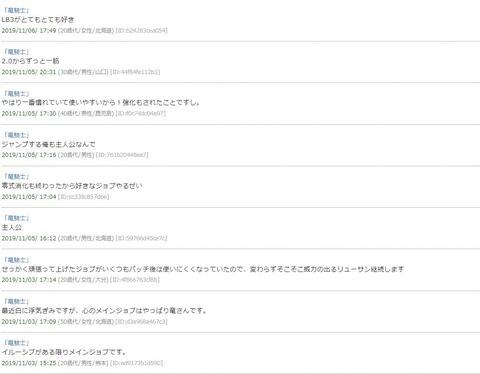This screenshot has width=480, height=374.
Task: Click the comment text LB3がとてもとても好き
Action: point(38,20)
